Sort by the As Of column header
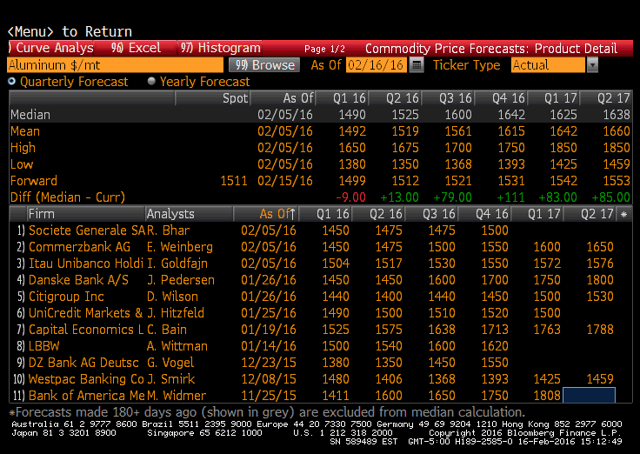Image resolution: width=640 pixels, height=454 pixels. (x=278, y=214)
